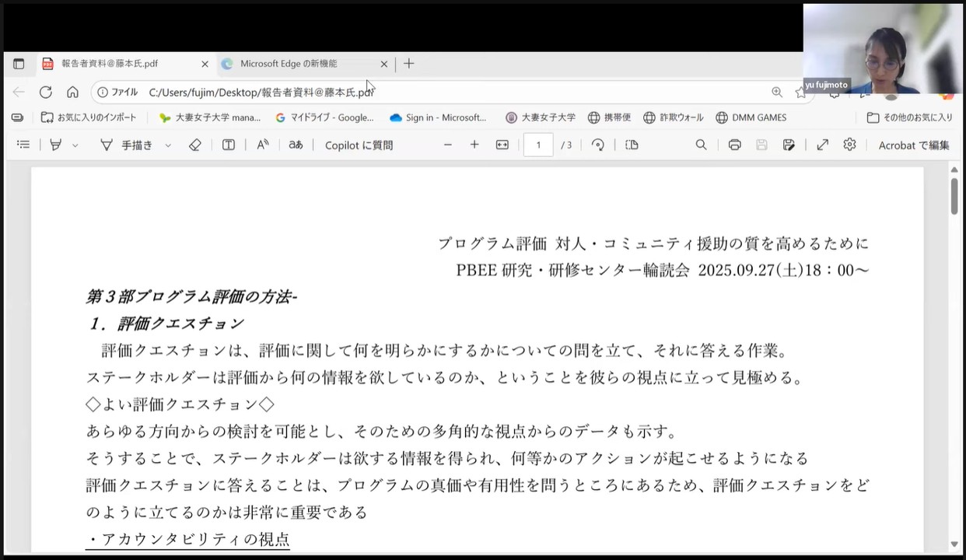The width and height of the screenshot is (966, 560).
Task: Open その他のお気に入り bookmarks folder
Action: click(x=909, y=117)
